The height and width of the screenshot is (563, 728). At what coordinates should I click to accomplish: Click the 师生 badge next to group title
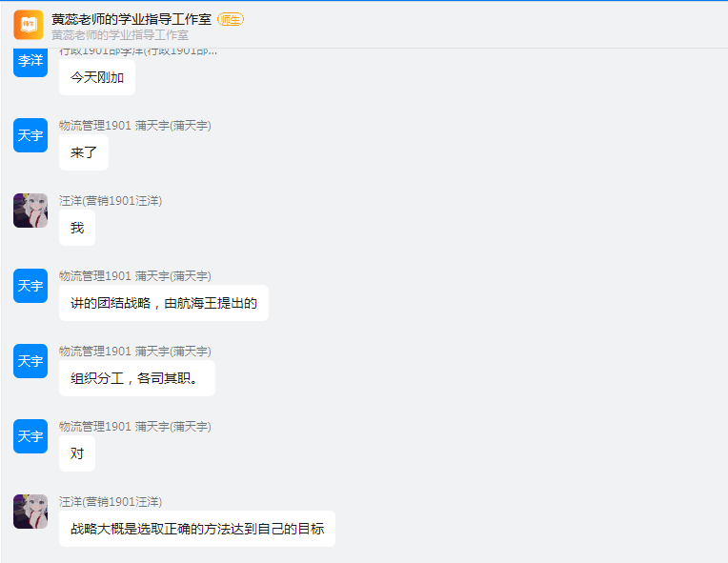(231, 19)
